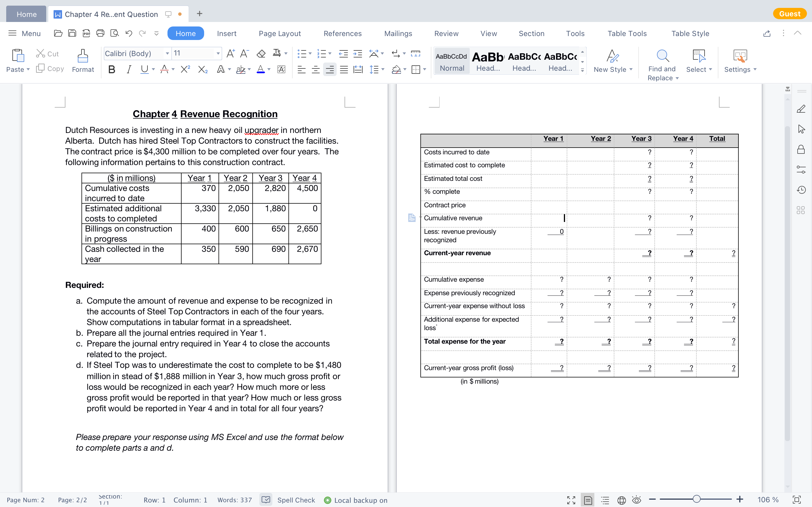Screen dimensions: 812x507
Task: Click the increase indent icon
Action: click(x=358, y=54)
